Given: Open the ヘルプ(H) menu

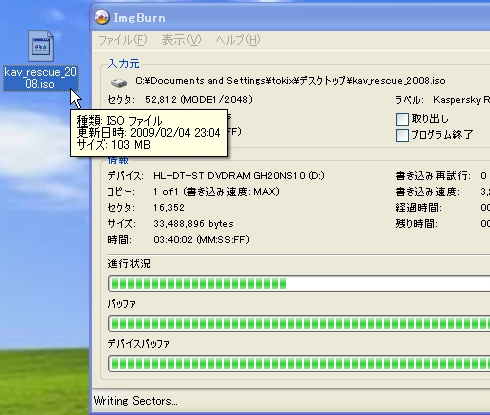Looking at the screenshot, I should (238, 40).
